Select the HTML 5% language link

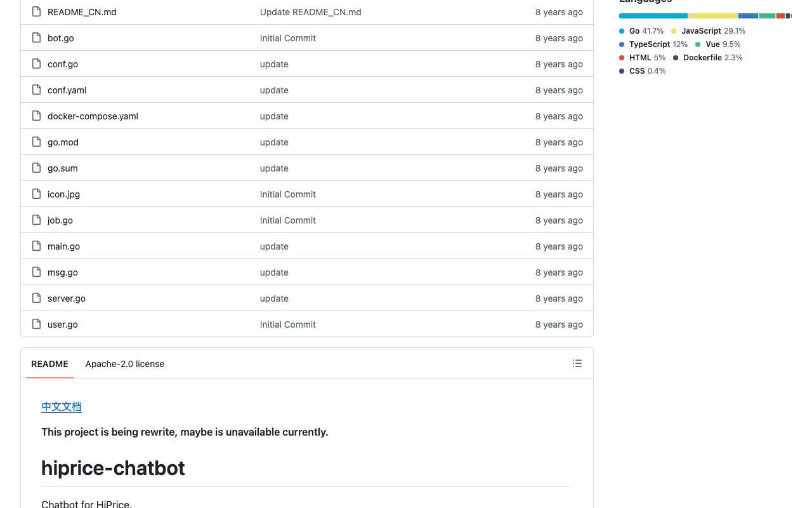(x=643, y=57)
